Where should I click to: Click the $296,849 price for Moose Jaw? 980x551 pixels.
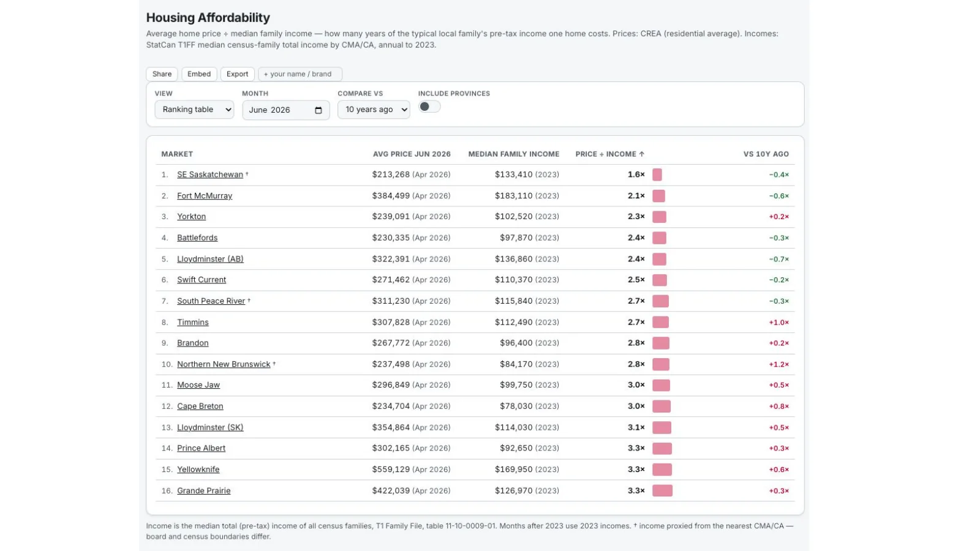(x=391, y=385)
